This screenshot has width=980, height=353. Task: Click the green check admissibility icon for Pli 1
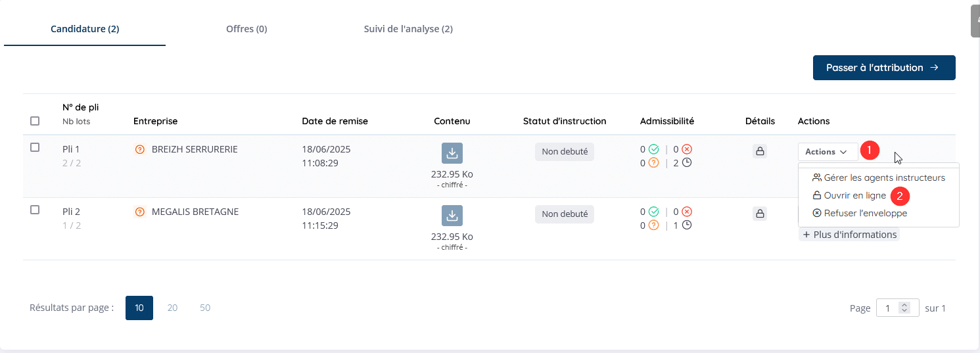[x=653, y=149]
